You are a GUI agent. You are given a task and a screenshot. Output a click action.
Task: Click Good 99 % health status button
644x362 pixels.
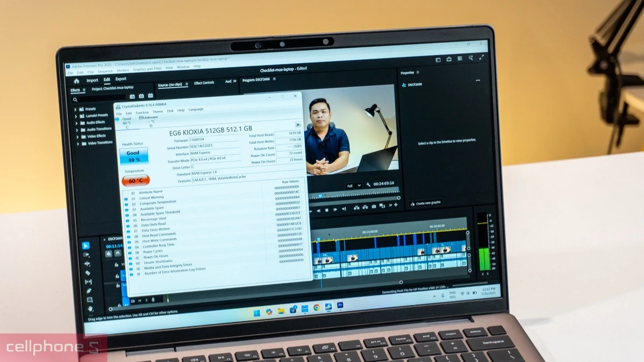tap(133, 156)
